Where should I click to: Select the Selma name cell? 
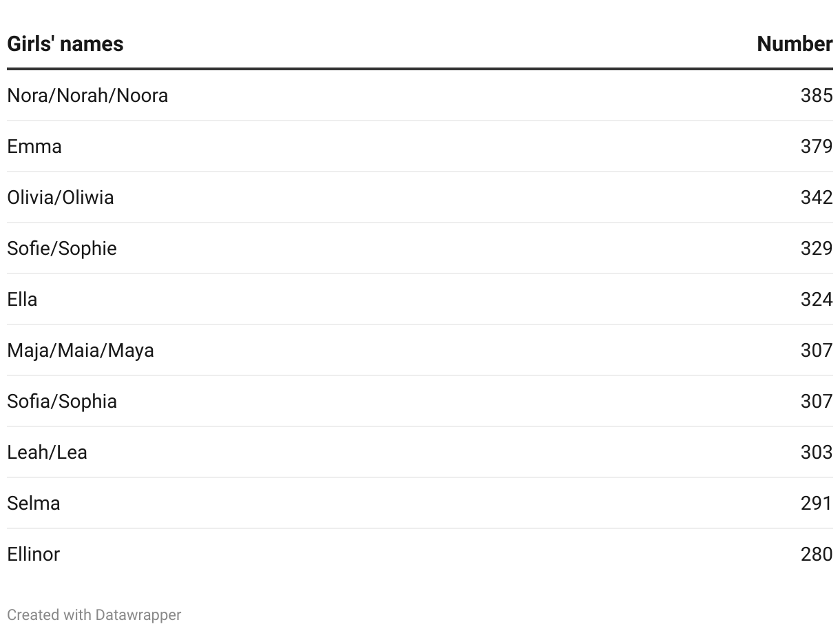coord(34,503)
